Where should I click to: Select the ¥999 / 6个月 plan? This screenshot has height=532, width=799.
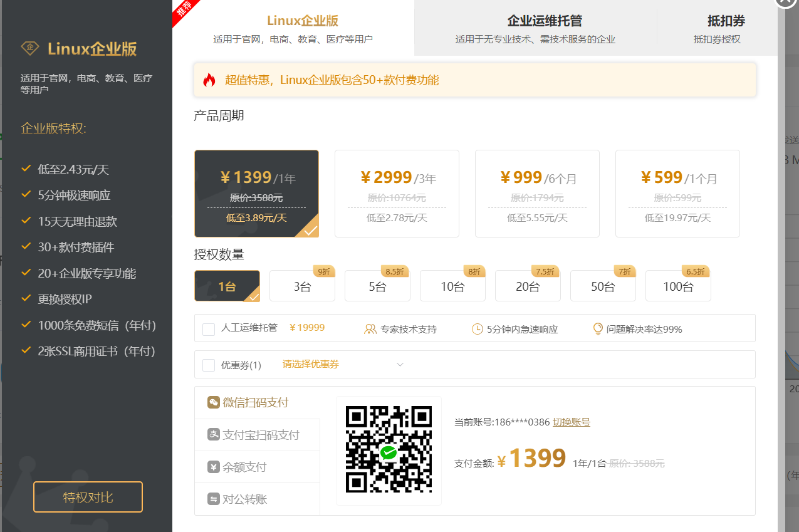click(537, 194)
